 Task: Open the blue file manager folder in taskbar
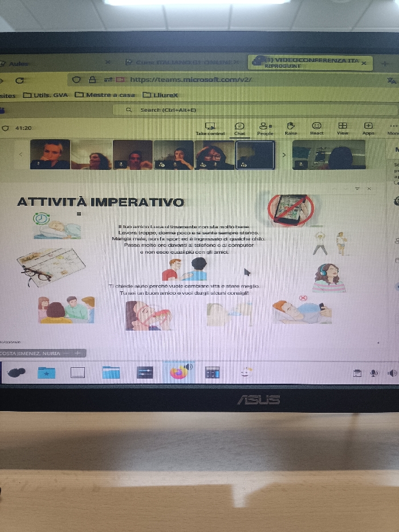point(111,372)
